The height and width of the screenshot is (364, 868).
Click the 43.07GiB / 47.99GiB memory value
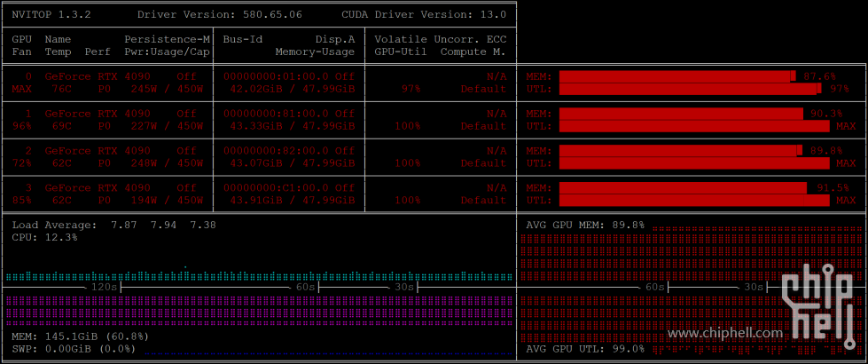[292, 162]
